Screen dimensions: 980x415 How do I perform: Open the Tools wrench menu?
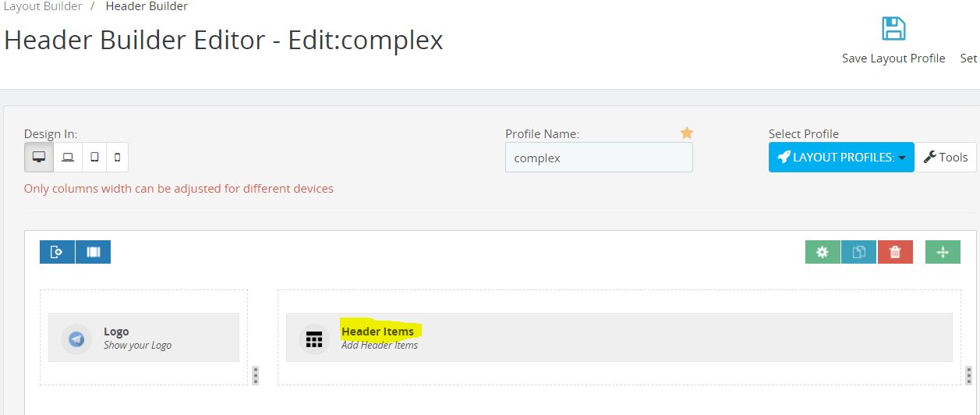946,157
